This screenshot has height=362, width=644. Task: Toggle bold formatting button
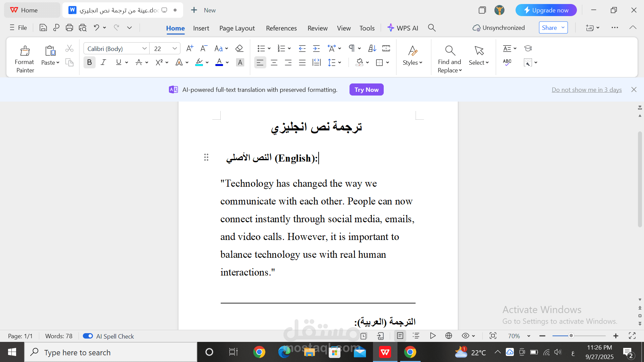point(89,62)
